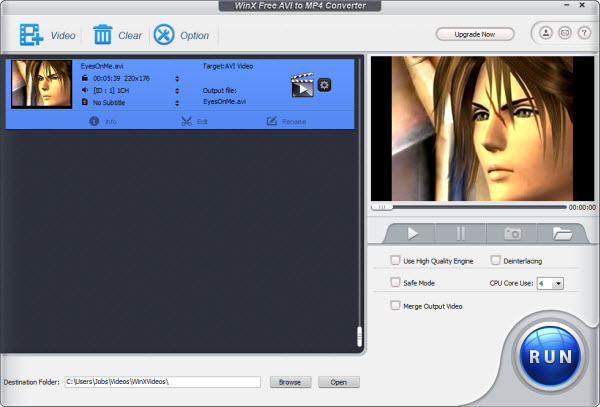Open the Edit tab for EyesOnMe.avi
This screenshot has width=600, height=407.
[x=194, y=121]
